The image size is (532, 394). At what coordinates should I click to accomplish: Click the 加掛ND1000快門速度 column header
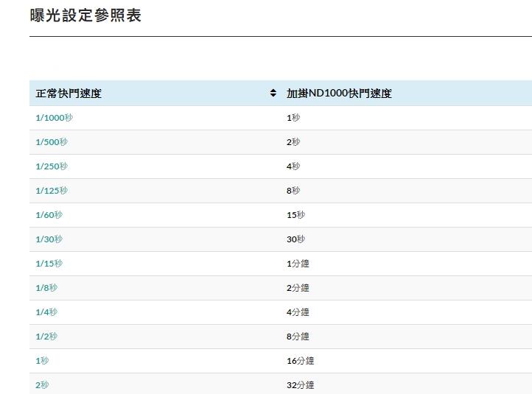coord(339,94)
